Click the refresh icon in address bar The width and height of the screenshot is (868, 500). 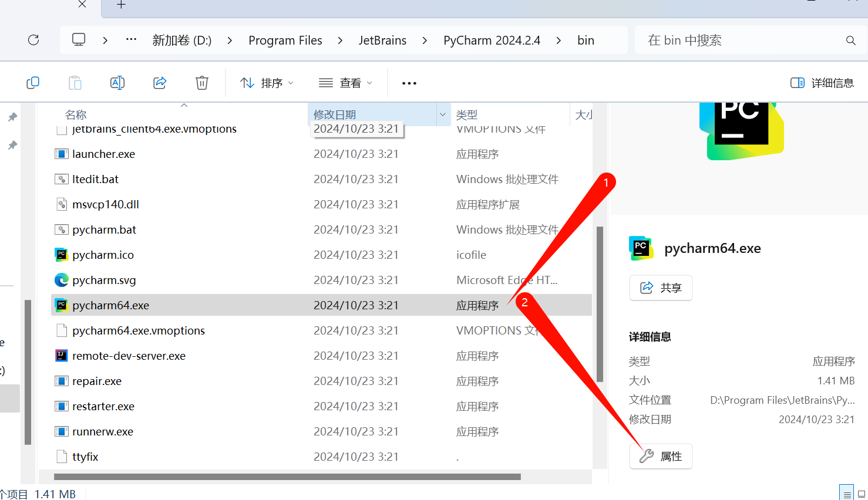33,40
